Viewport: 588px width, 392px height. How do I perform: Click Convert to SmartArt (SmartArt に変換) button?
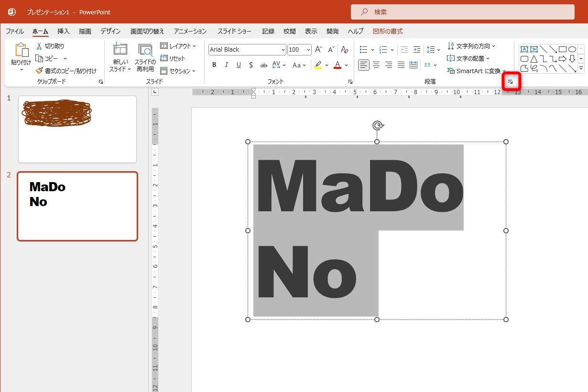[476, 71]
